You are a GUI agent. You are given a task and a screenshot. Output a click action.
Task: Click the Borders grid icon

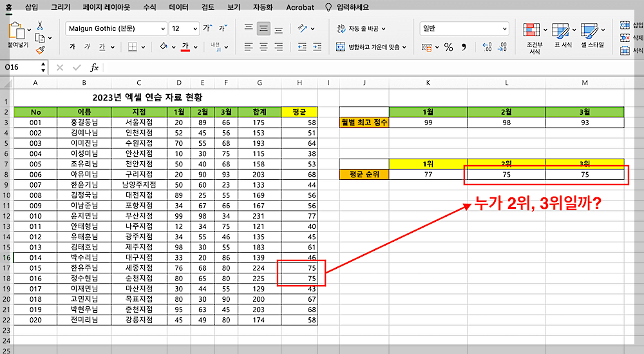(x=132, y=47)
